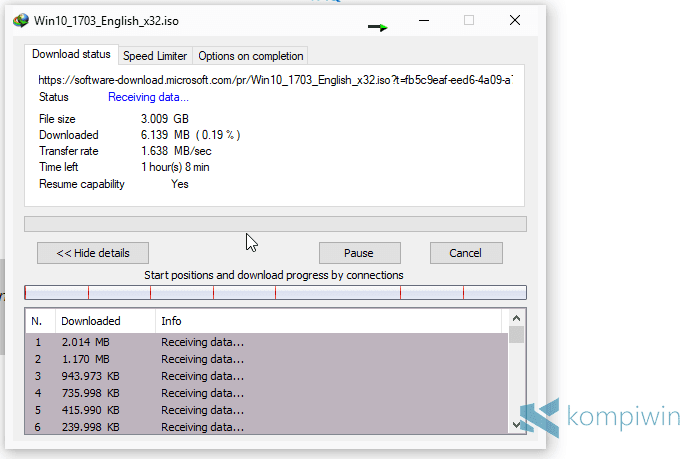The height and width of the screenshot is (459, 690).
Task: Select connection row 3 with 943.973 KB
Action: coord(266,376)
